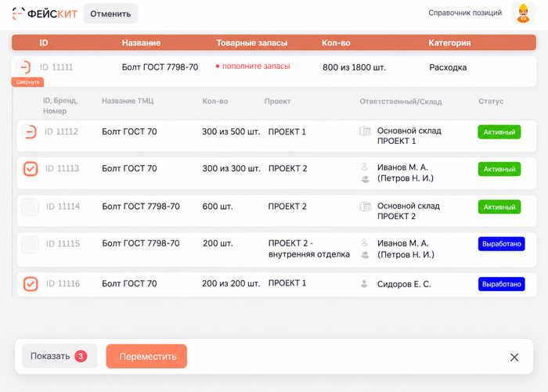Sort by ID column header

click(43, 42)
